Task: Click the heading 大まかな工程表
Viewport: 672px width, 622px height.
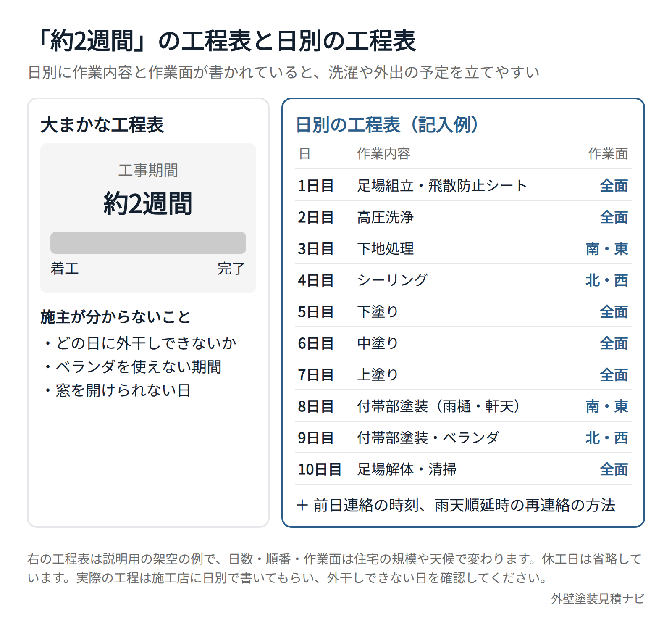Action: (x=102, y=125)
